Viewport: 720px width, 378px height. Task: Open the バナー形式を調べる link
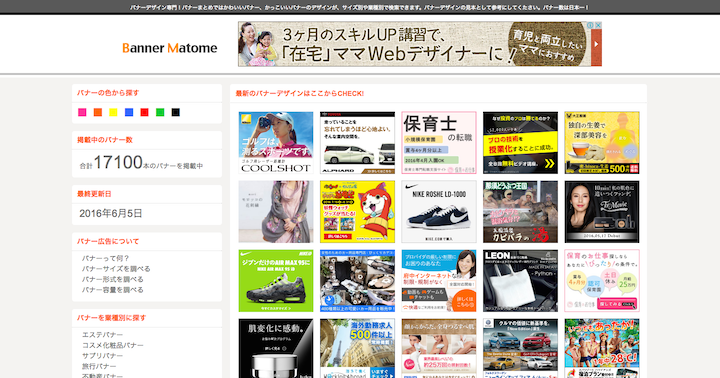point(112,279)
